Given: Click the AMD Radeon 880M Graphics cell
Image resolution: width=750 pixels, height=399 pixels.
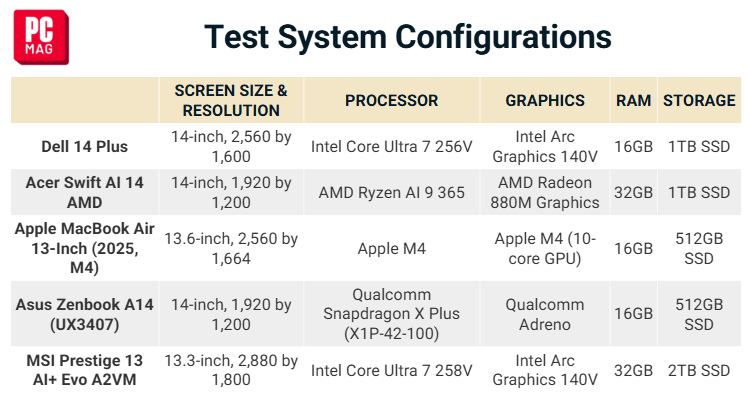Looking at the screenshot, I should point(545,192).
